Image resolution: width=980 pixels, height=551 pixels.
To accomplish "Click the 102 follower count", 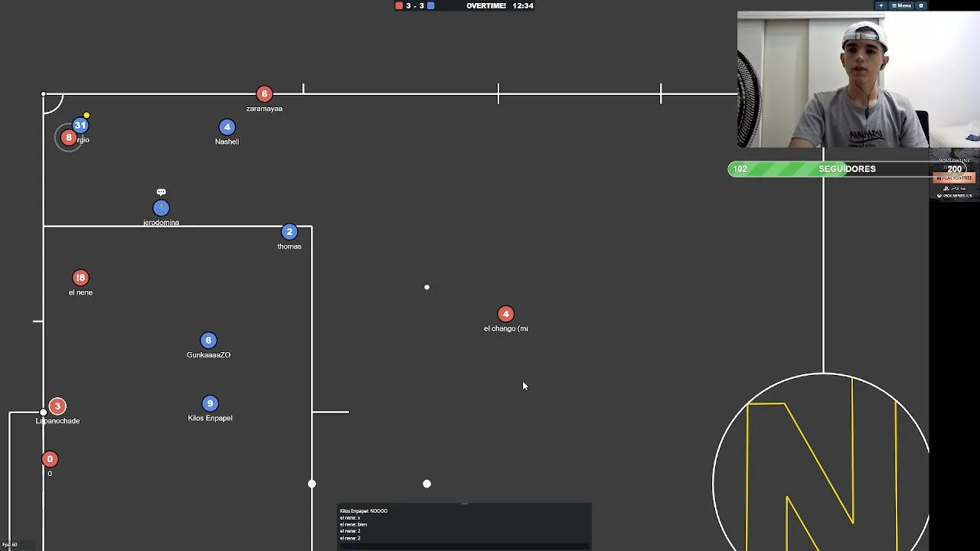I will tap(740, 169).
